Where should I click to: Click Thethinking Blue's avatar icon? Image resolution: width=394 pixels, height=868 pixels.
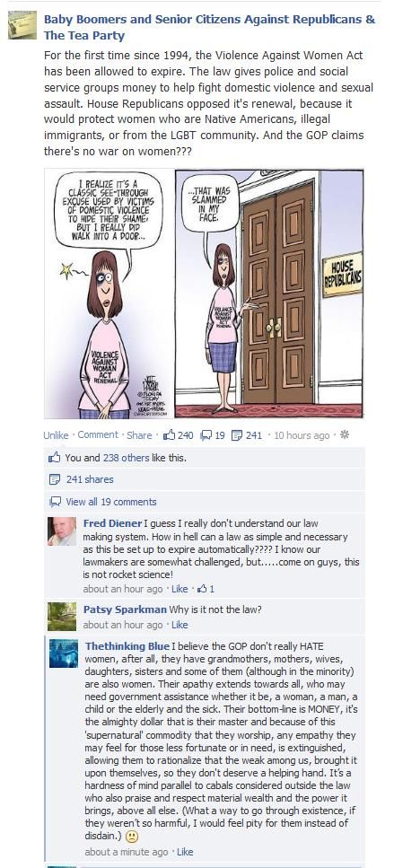[x=64, y=653]
